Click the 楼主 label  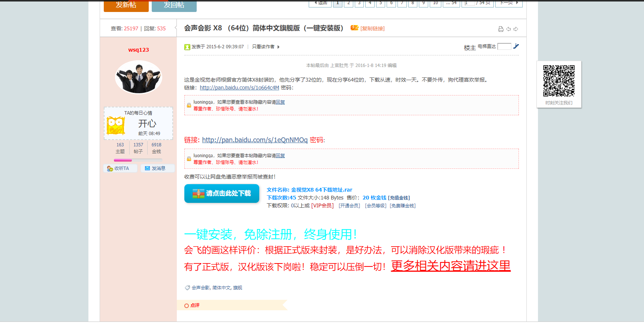tap(470, 48)
